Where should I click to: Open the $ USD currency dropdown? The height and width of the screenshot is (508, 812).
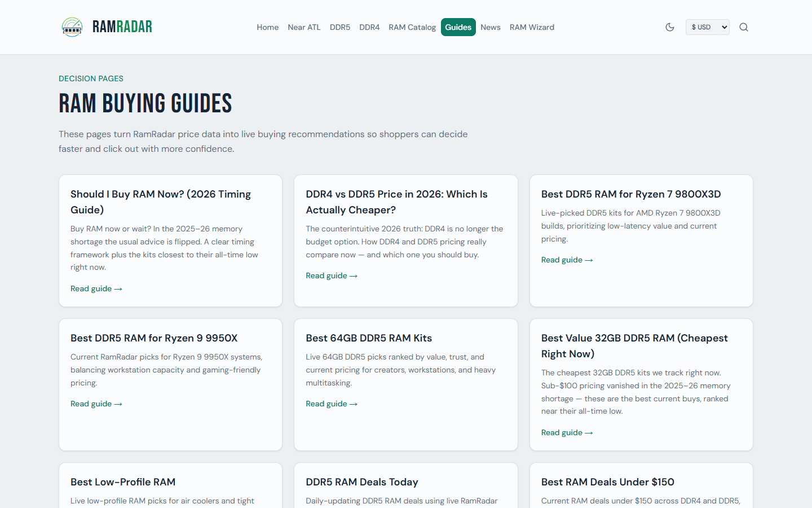[x=708, y=27]
